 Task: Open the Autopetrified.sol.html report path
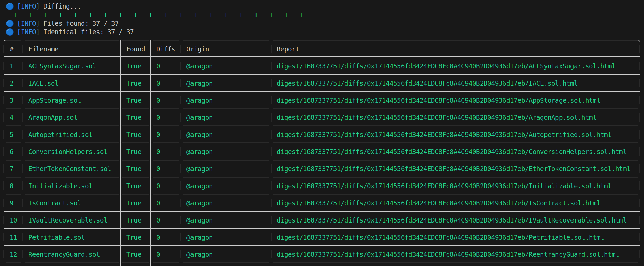(x=444, y=135)
